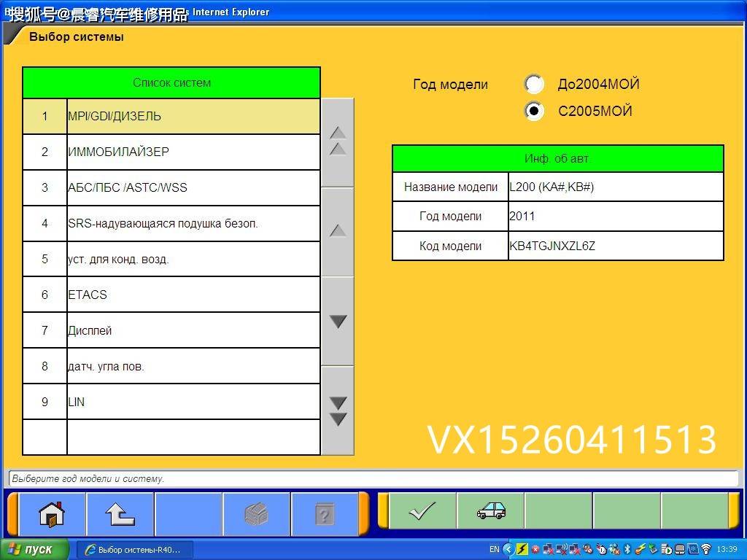Switch the EN input language indicator
Viewport: 747px width, 560px height.
(x=495, y=550)
